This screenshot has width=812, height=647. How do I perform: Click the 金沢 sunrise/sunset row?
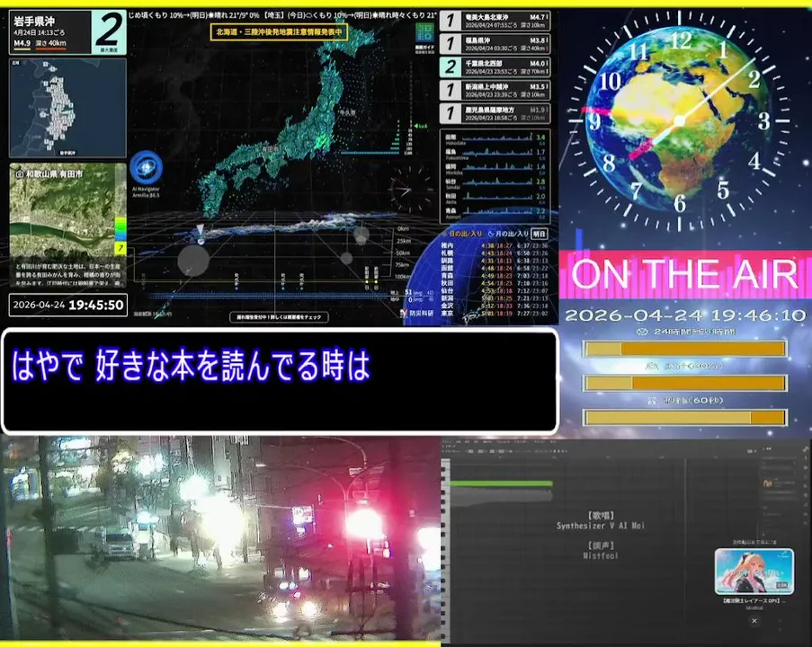click(x=495, y=306)
